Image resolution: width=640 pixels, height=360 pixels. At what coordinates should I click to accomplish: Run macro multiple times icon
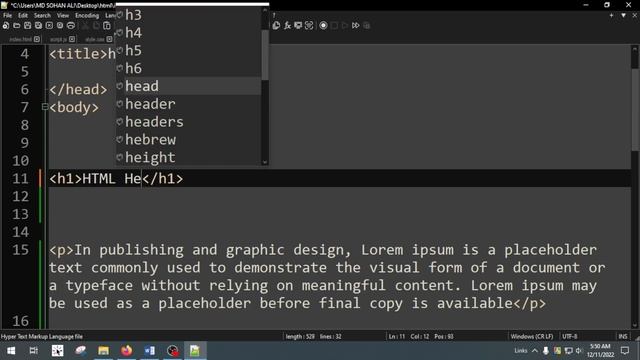click(x=356, y=25)
